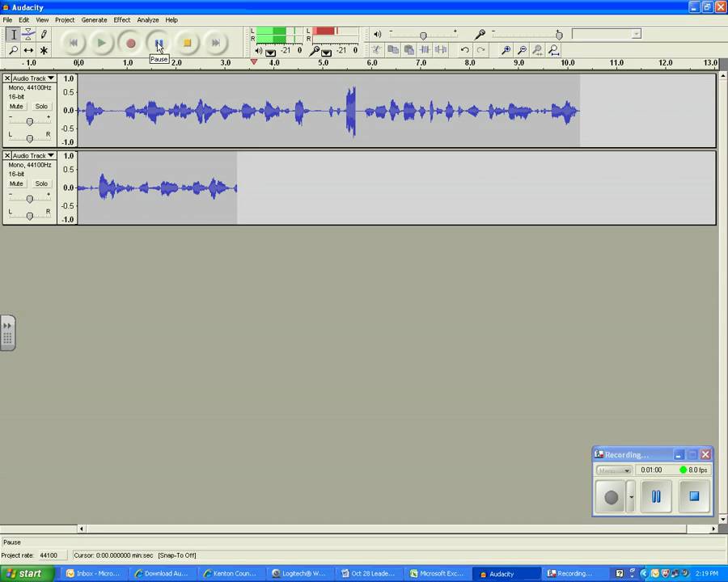Adjust second track pan slider
This screenshot has width=728, height=582.
click(29, 216)
